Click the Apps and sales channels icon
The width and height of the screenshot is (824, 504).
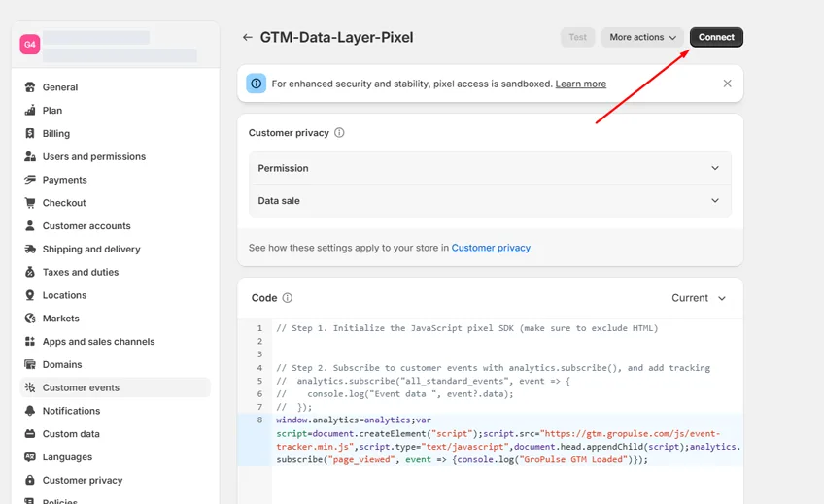tap(30, 341)
